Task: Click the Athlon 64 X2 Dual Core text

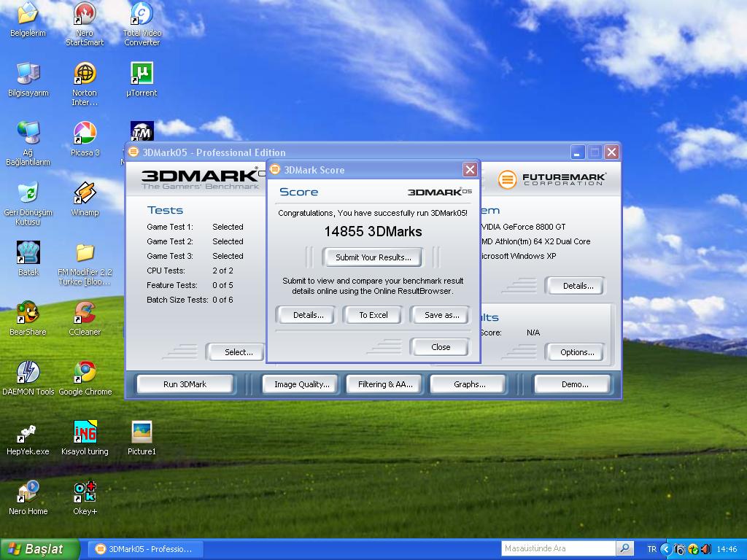Action: point(536,241)
